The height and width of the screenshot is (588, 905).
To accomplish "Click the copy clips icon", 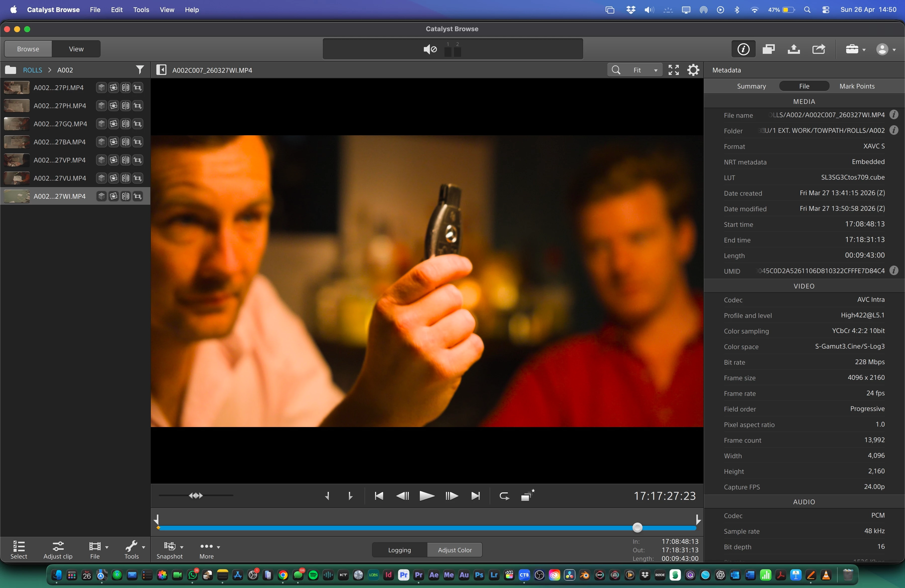I will tap(768, 49).
